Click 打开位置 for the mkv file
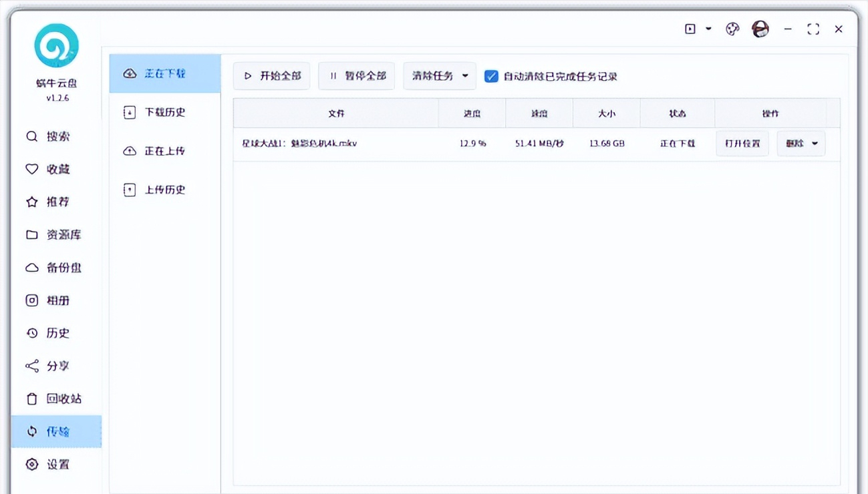 coord(742,144)
